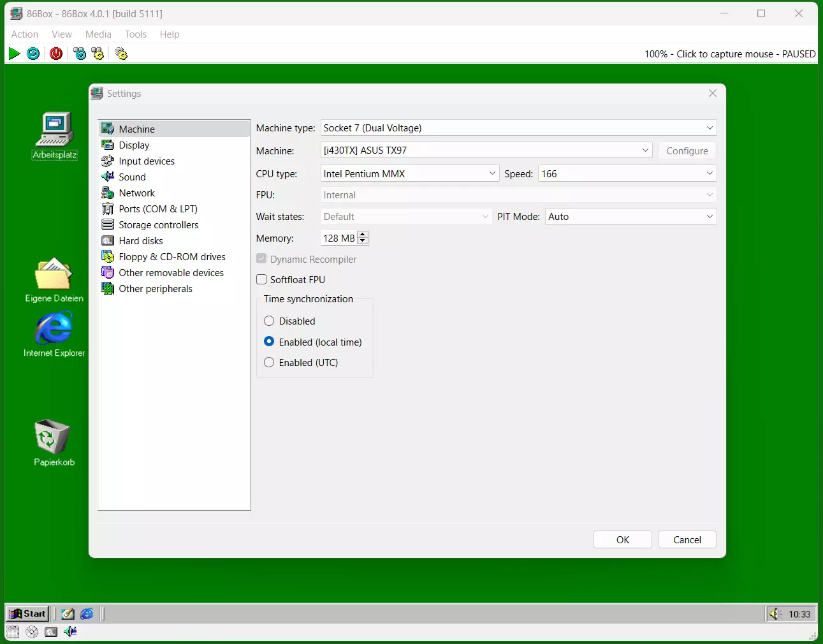Screen dimensions: 823x644
Task: Open settings via the gears toolbar icon
Action: click(121, 54)
